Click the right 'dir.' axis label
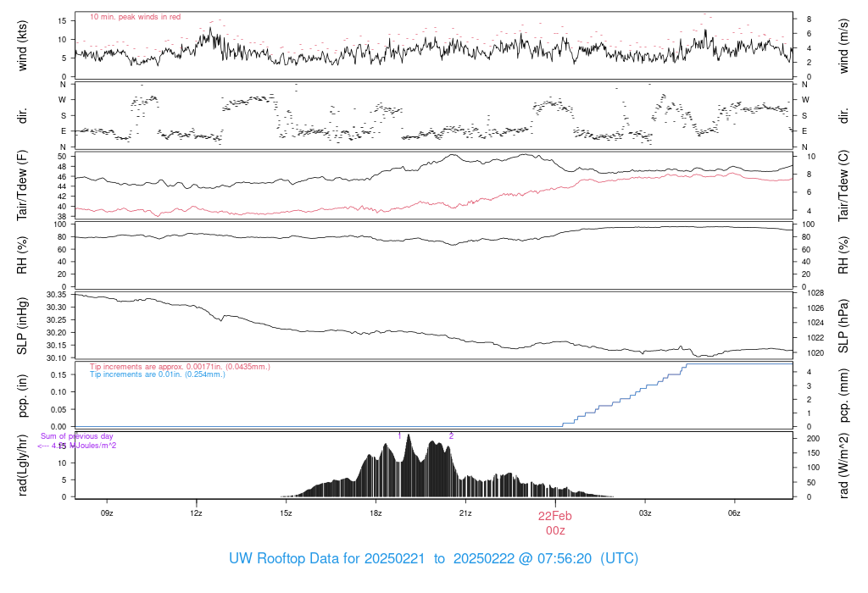Viewport: 868px width, 593px height. 843,116
